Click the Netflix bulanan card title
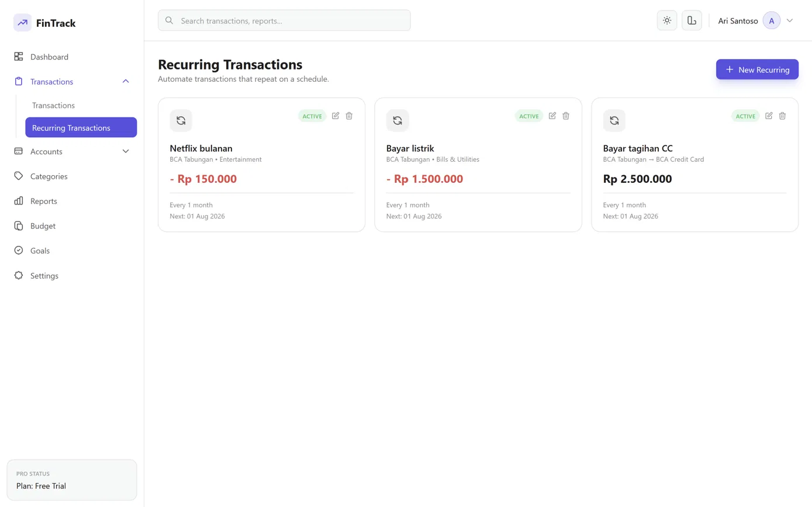The image size is (812, 507). [201, 148]
